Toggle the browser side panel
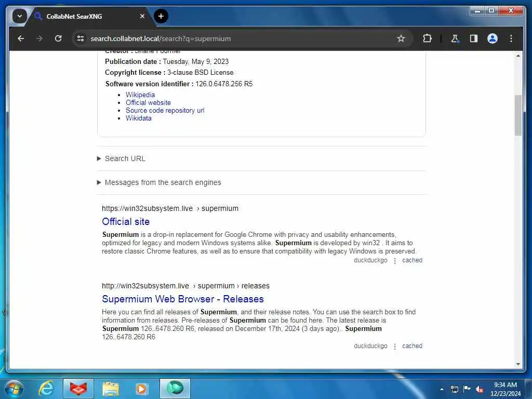 (x=474, y=38)
